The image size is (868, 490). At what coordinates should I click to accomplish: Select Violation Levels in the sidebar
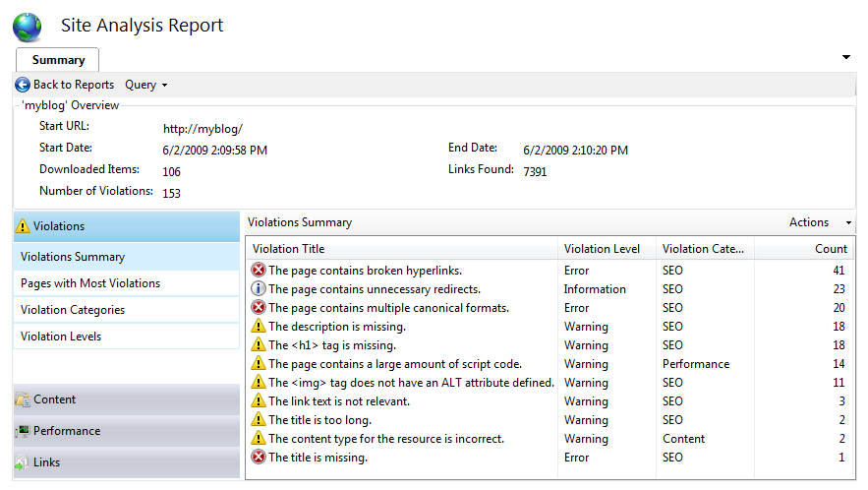click(61, 337)
